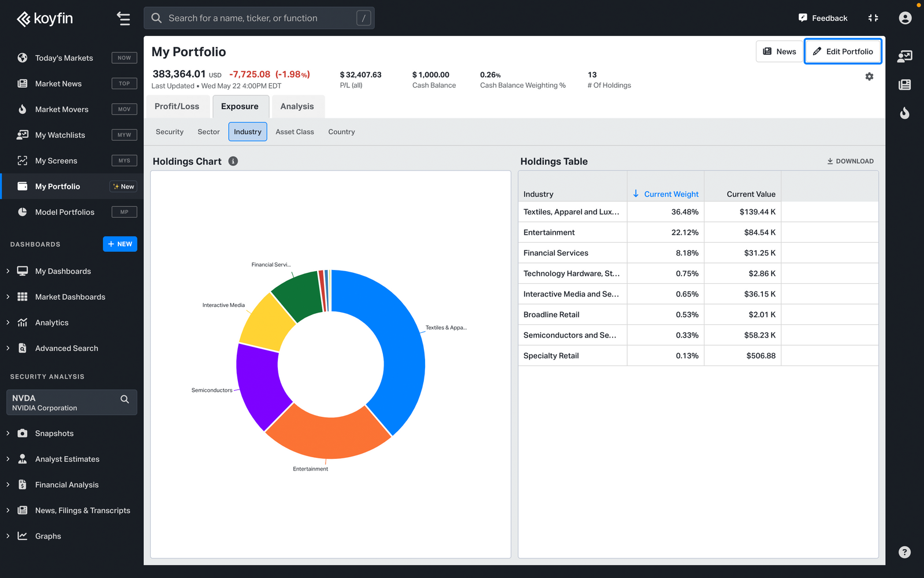Image resolution: width=924 pixels, height=578 pixels.
Task: Switch exposure grouping to Sector
Action: click(208, 132)
